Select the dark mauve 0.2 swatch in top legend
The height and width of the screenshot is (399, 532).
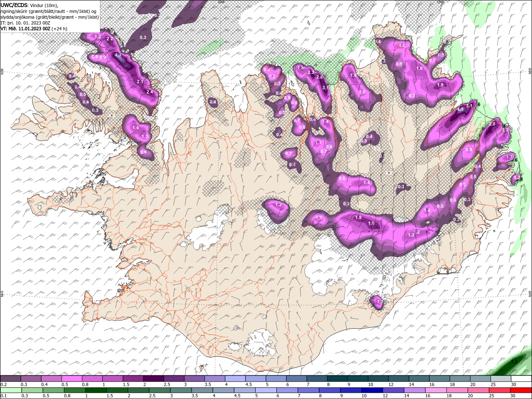click(11, 379)
